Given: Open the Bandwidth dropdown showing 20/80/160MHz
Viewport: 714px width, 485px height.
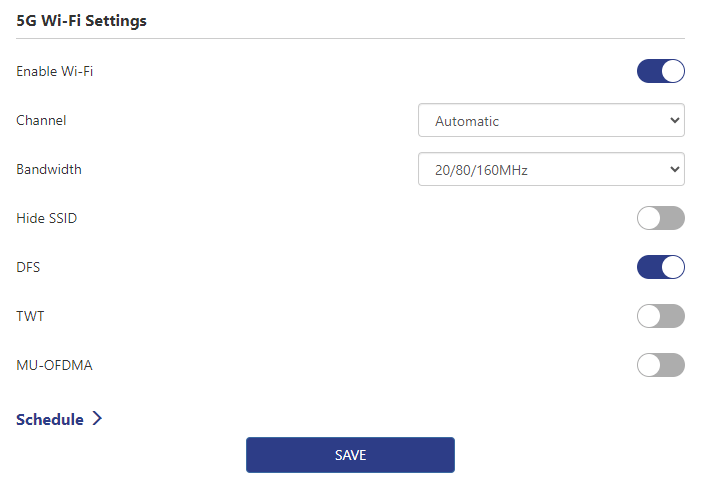Looking at the screenshot, I should point(550,170).
